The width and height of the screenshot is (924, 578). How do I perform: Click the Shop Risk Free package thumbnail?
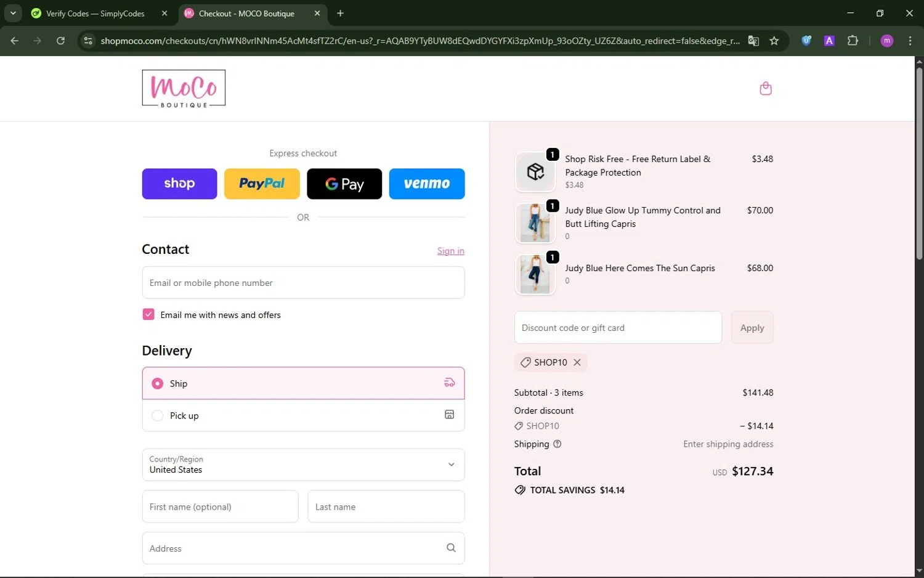(x=535, y=172)
